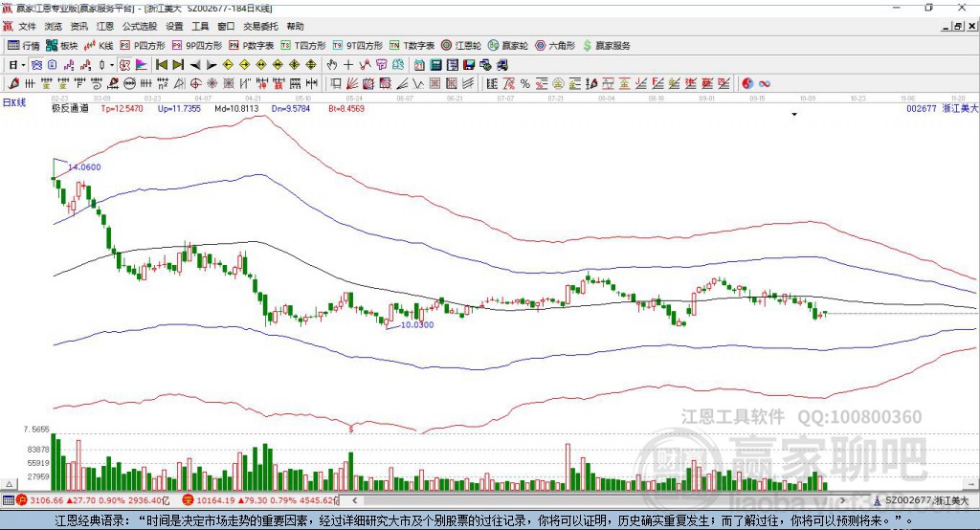Open the T数字表 tool

(412, 46)
